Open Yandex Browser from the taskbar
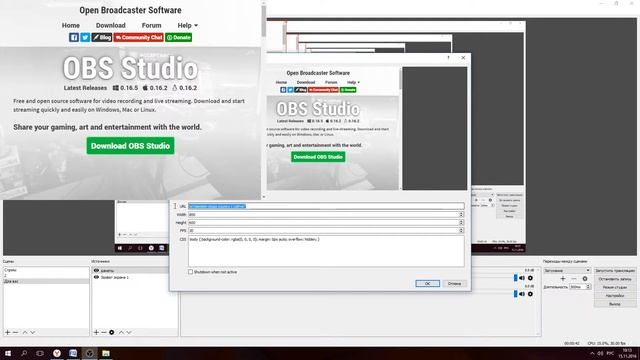The height and width of the screenshot is (360, 640). 57,353
